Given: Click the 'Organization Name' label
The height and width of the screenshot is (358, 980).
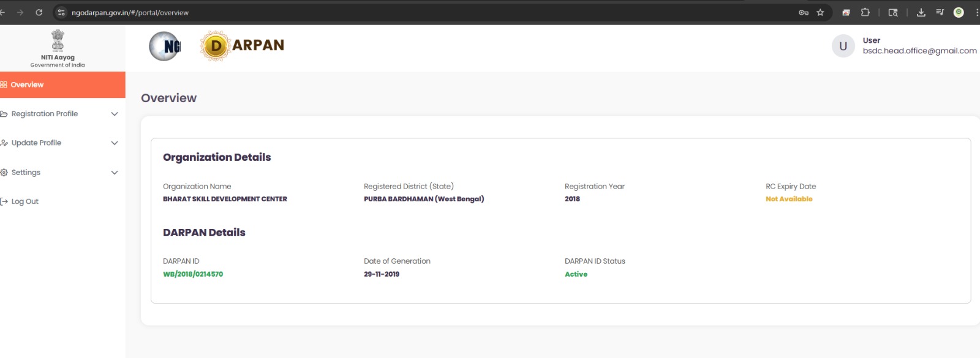Looking at the screenshot, I should [x=197, y=187].
